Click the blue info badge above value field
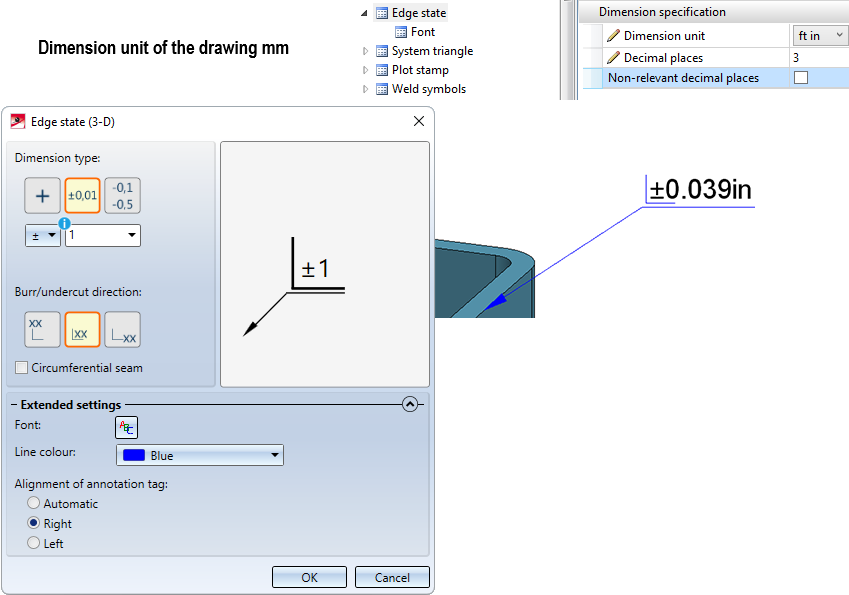Viewport: 849px width, 595px height. (x=64, y=223)
